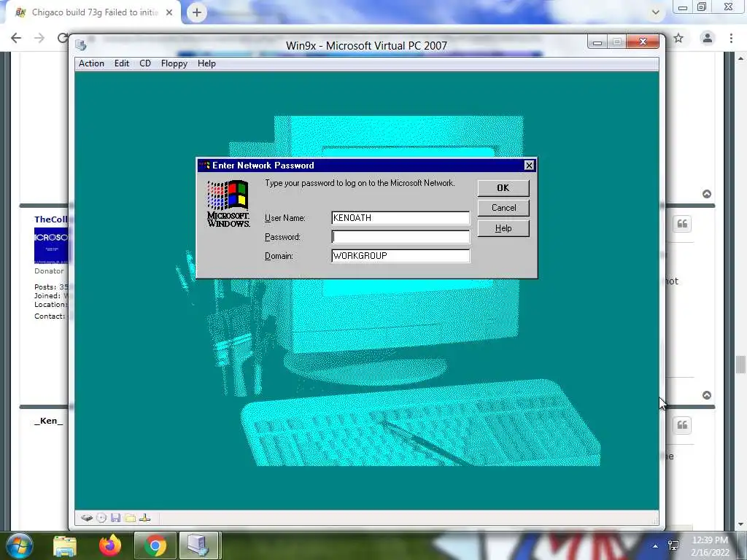Click the CD drive status icon in Virtual PC

[x=101, y=518]
